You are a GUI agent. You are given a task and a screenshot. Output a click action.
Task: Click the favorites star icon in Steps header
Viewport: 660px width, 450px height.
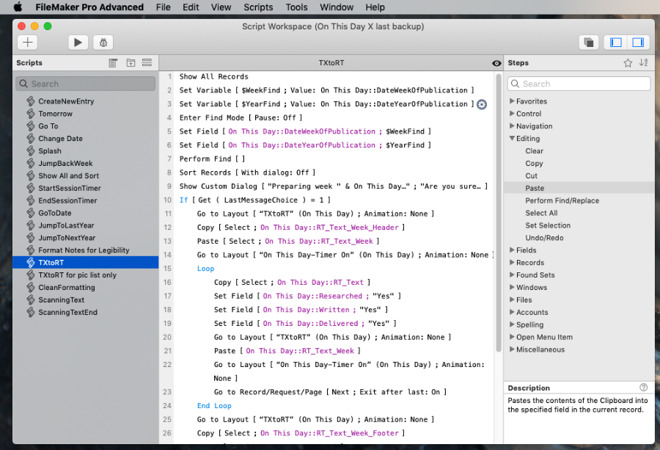pyautogui.click(x=628, y=63)
